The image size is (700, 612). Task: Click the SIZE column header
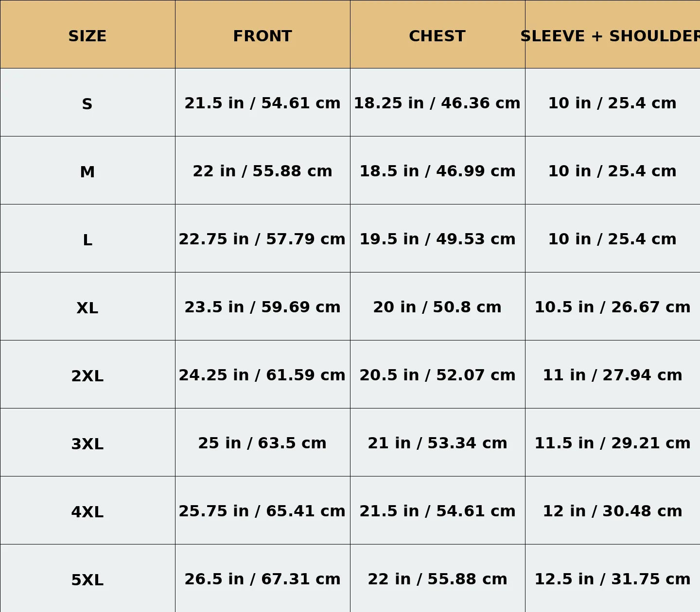[87, 36]
